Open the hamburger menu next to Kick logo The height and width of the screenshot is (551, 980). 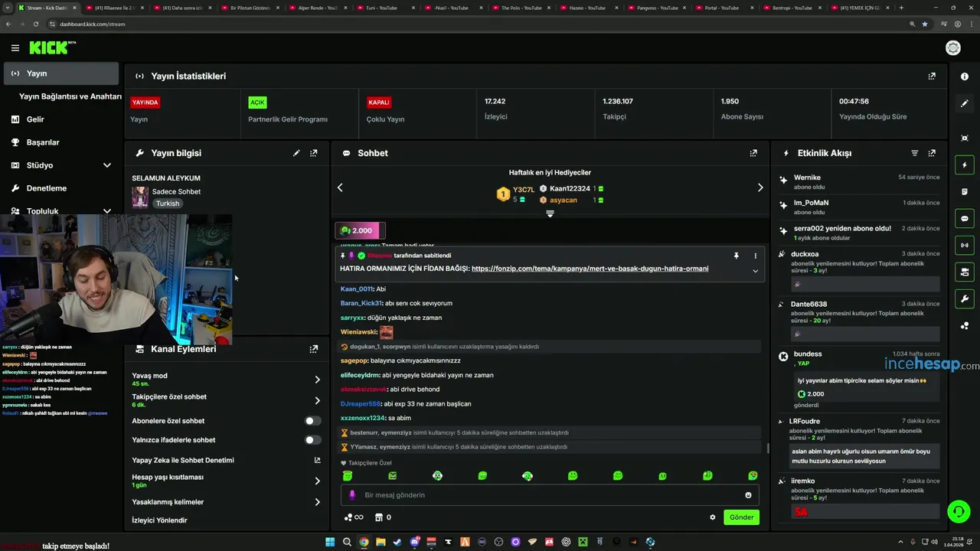click(15, 48)
